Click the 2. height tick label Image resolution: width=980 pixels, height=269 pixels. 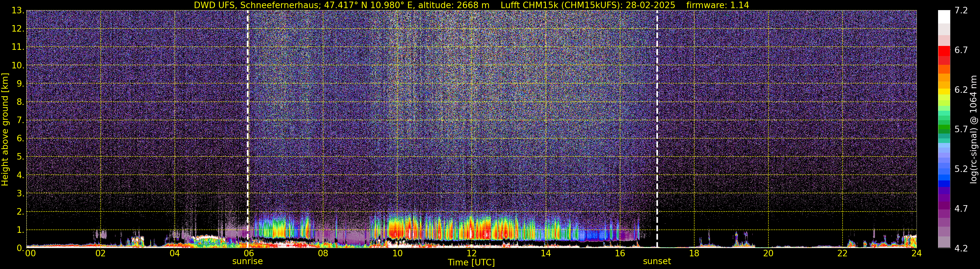pos(20,212)
